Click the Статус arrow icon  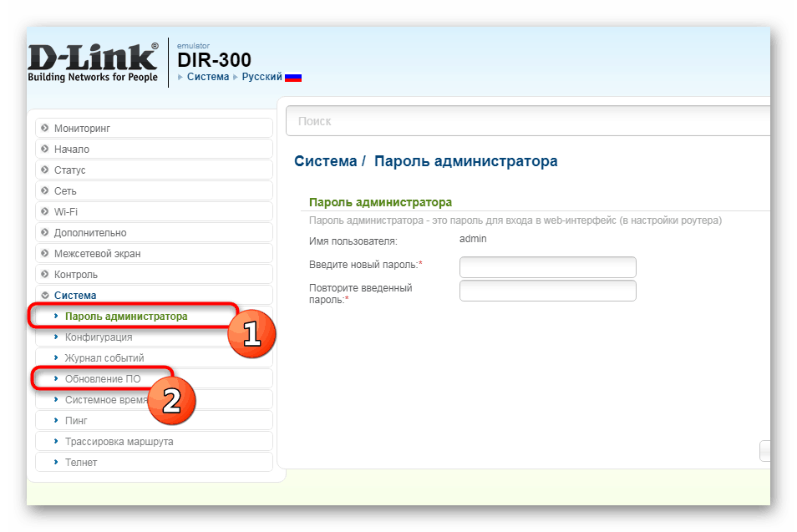pos(45,170)
